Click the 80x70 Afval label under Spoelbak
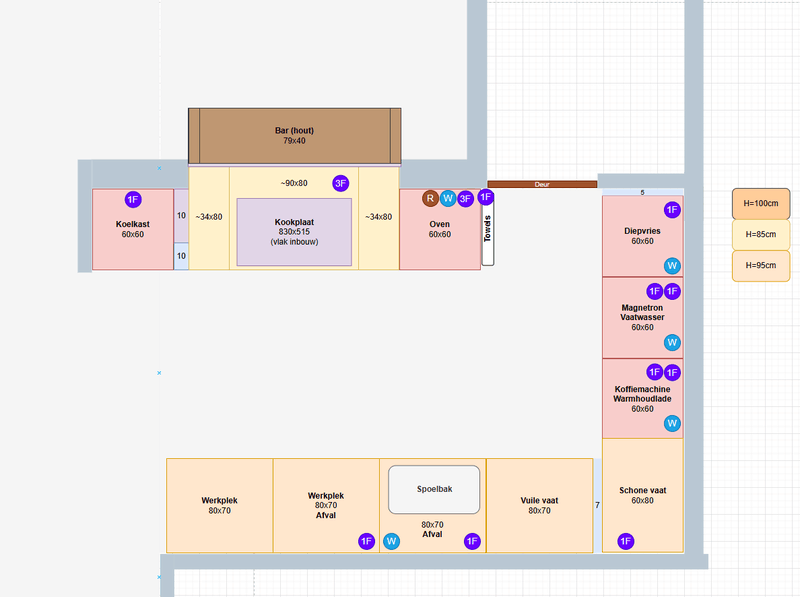 pyautogui.click(x=432, y=530)
